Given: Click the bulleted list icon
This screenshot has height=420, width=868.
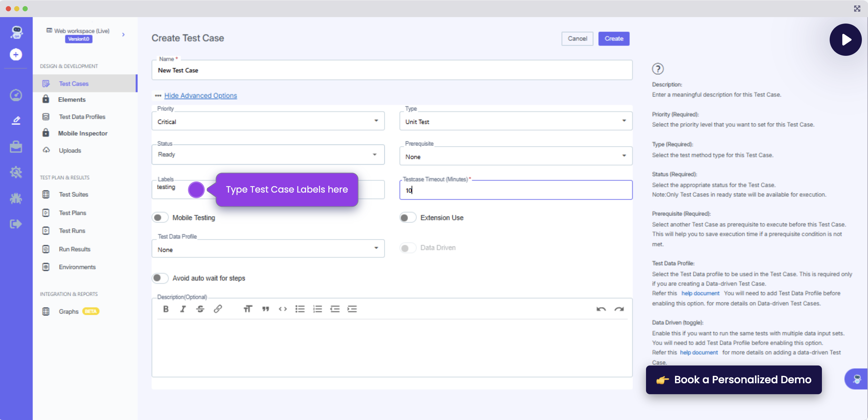Looking at the screenshot, I should pos(300,309).
